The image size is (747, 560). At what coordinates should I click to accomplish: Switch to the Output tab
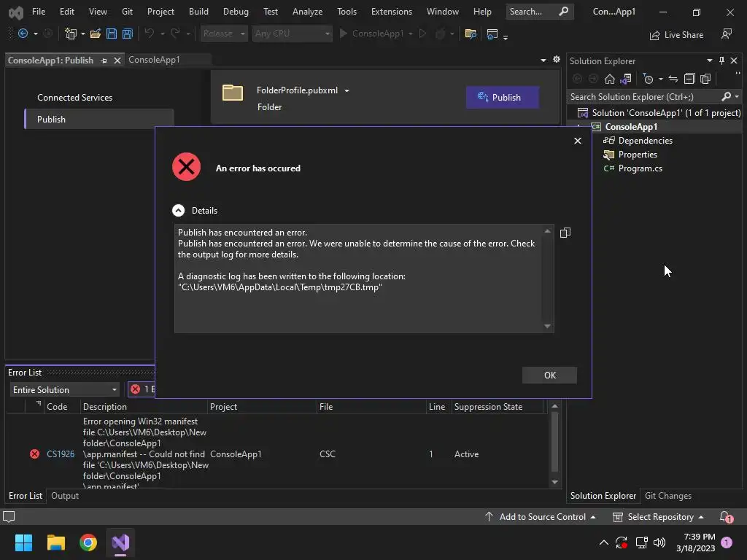coord(65,496)
